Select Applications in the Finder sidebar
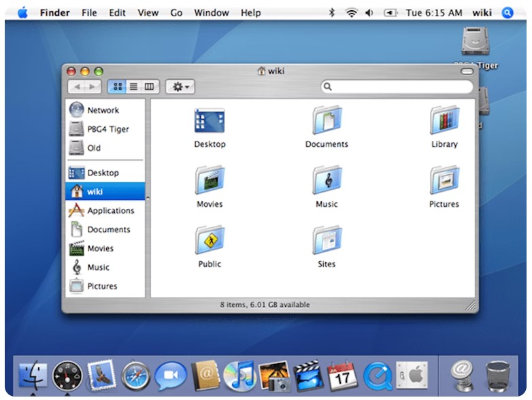The height and width of the screenshot is (400, 532). pyautogui.click(x=105, y=210)
